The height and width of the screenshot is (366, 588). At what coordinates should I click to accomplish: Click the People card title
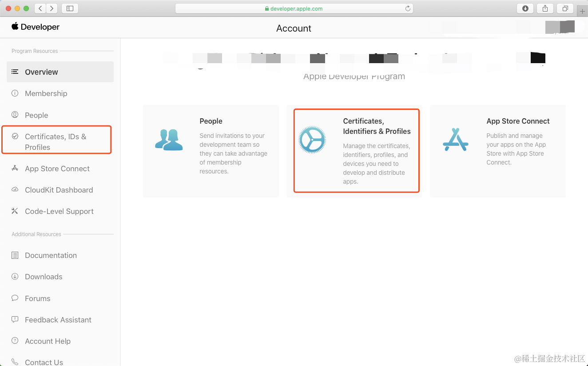pos(211,121)
